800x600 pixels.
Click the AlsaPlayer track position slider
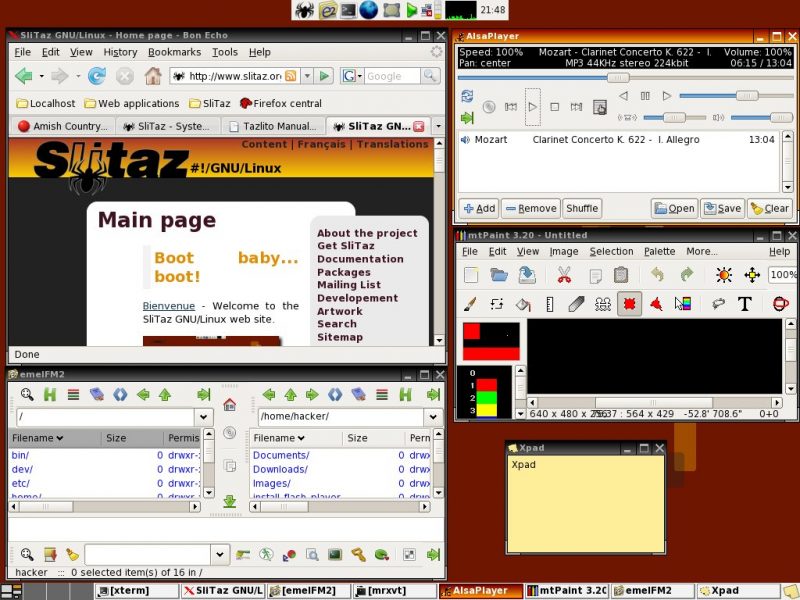coord(625,78)
